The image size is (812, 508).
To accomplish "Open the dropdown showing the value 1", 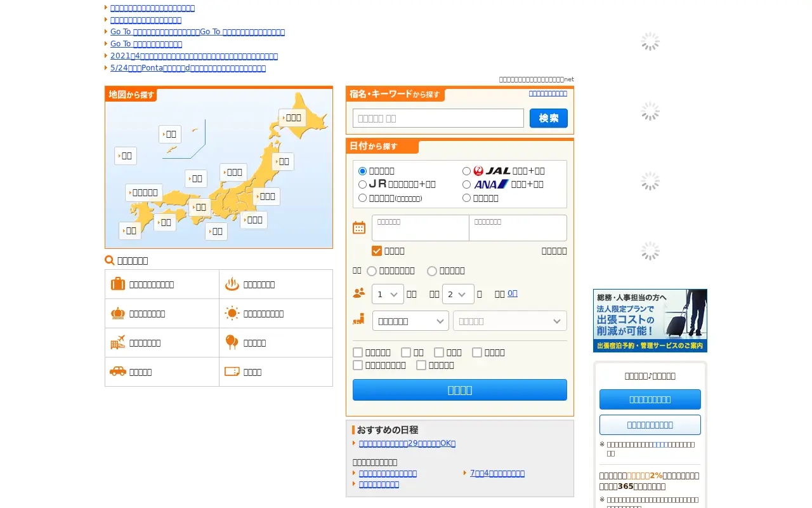I will coord(388,294).
